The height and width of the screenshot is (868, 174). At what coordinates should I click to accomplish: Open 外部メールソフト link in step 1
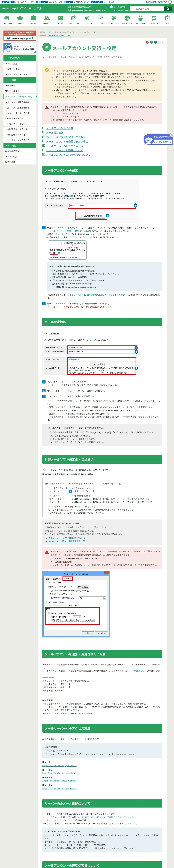(x=61, y=234)
